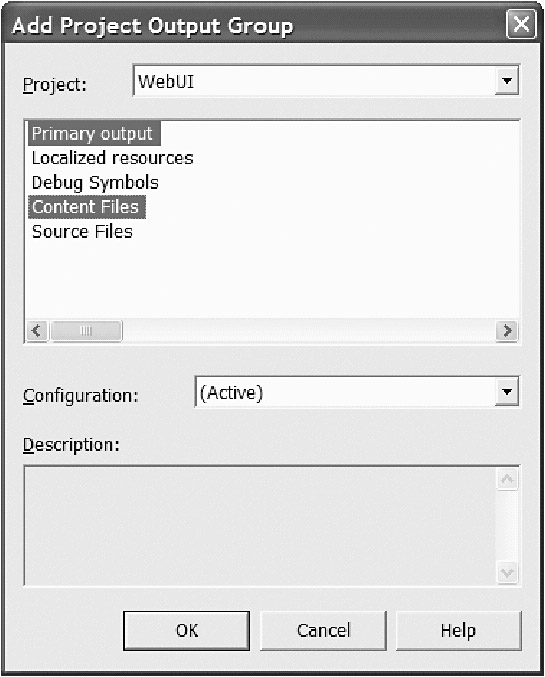Select Localized resources in the list

(x=112, y=158)
